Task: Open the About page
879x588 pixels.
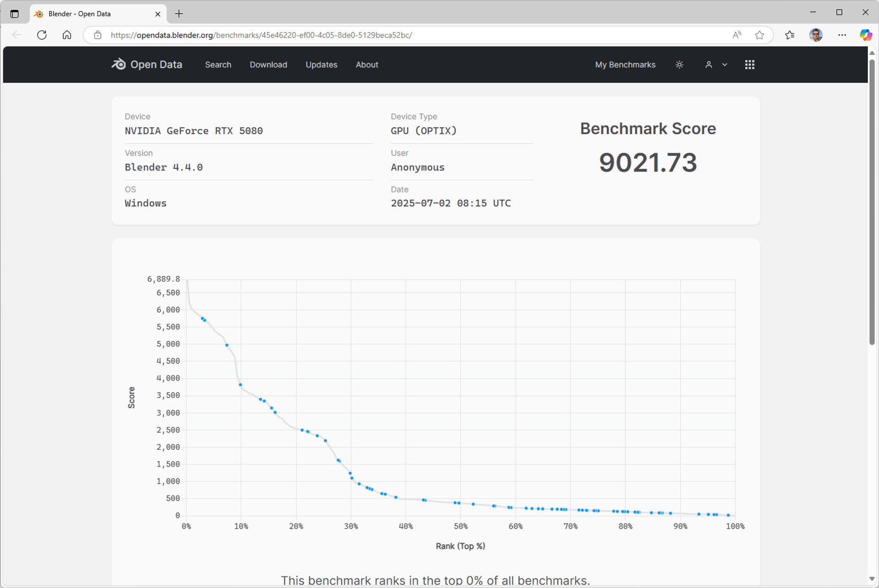Action: [x=367, y=65]
